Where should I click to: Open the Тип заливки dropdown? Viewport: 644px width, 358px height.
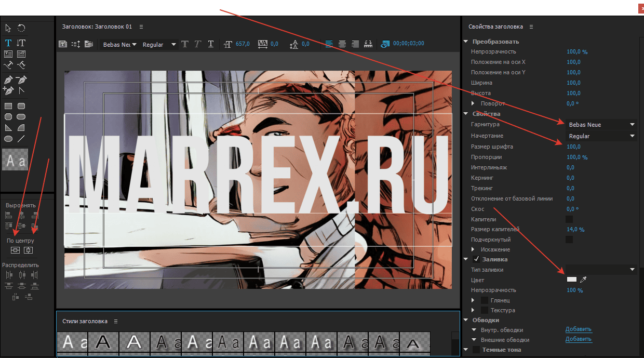pos(601,270)
